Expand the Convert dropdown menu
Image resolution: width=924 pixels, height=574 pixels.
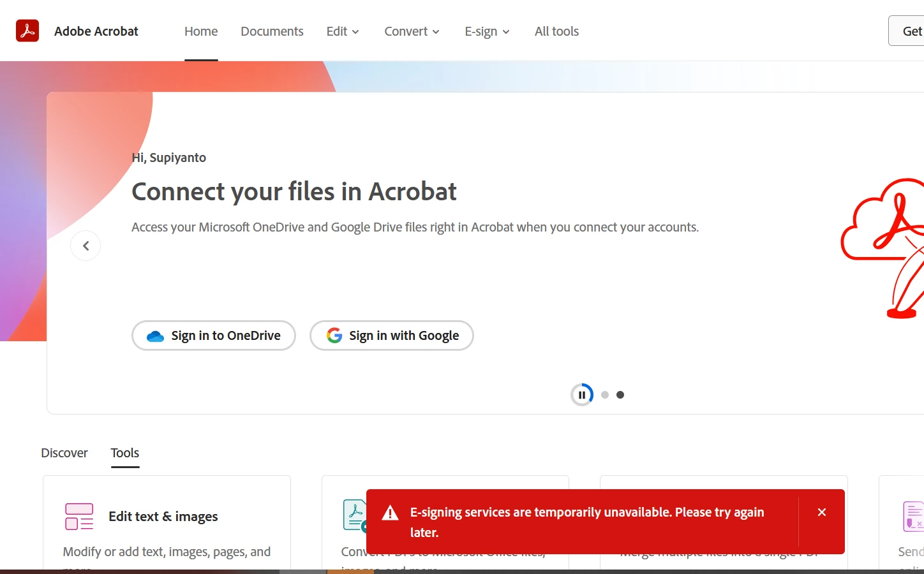click(x=412, y=31)
